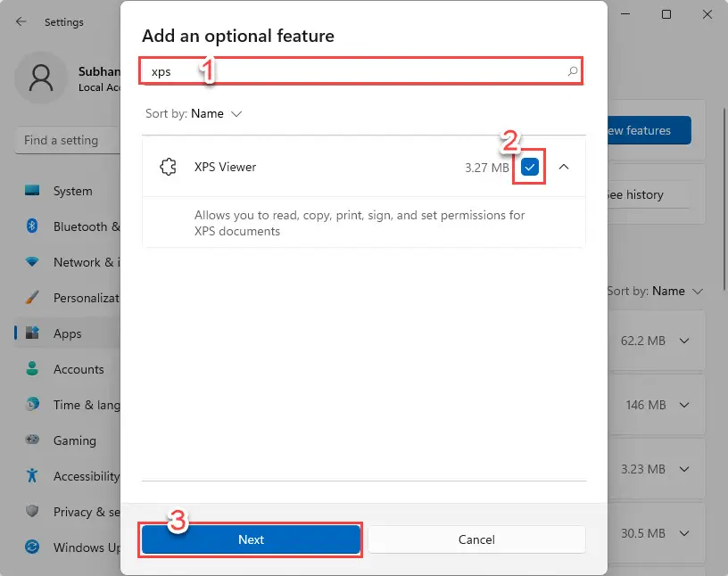Open background Sort by Name dropdown in Settings

[655, 291]
